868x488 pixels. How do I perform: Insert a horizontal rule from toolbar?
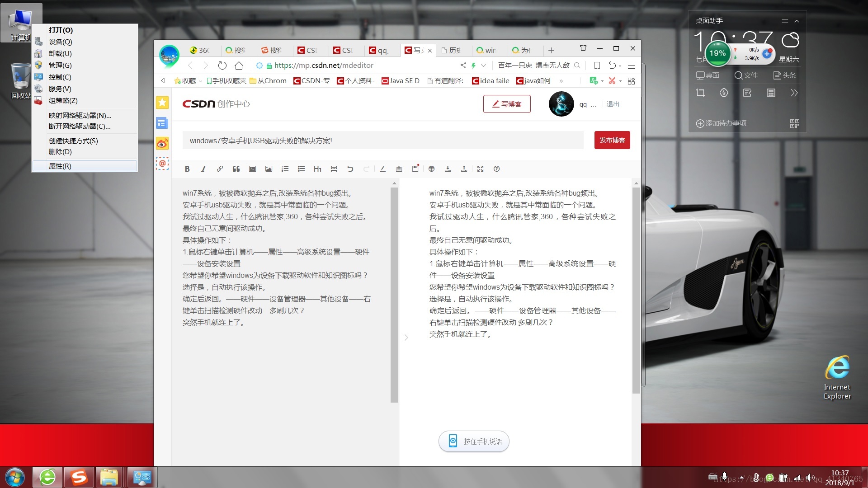click(334, 169)
